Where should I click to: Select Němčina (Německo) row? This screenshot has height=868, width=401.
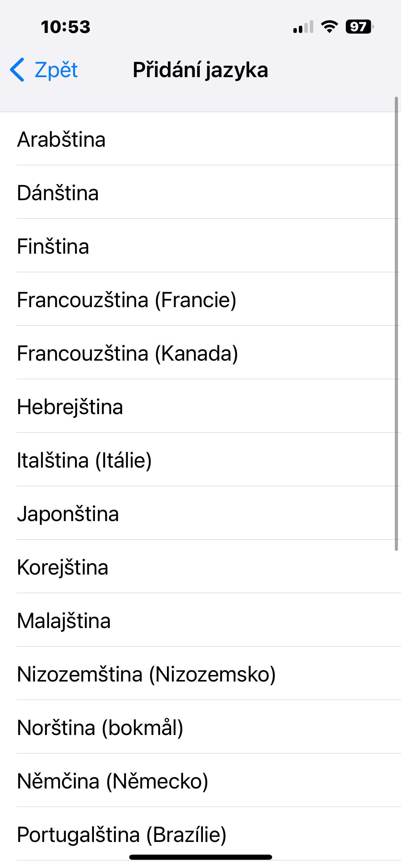pyautogui.click(x=112, y=781)
